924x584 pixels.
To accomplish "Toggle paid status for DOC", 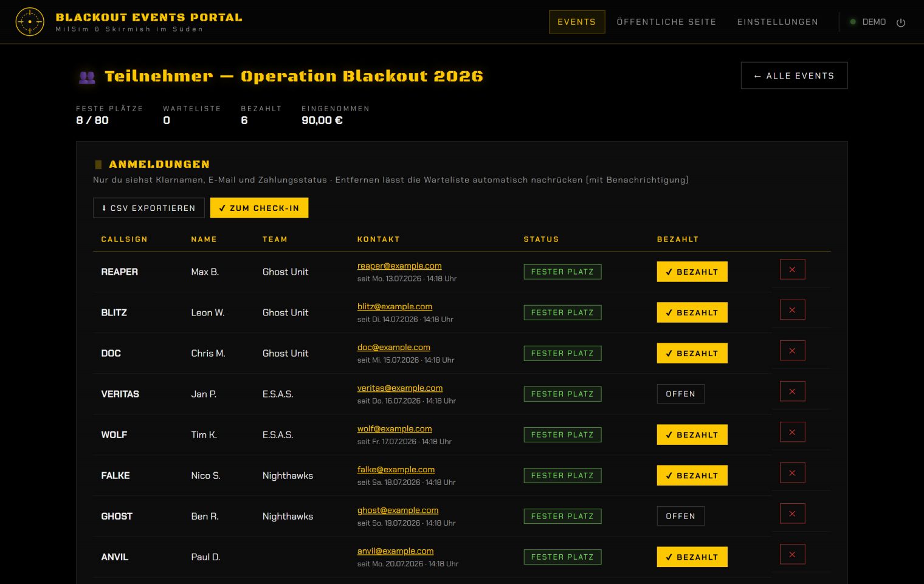I will 692,353.
